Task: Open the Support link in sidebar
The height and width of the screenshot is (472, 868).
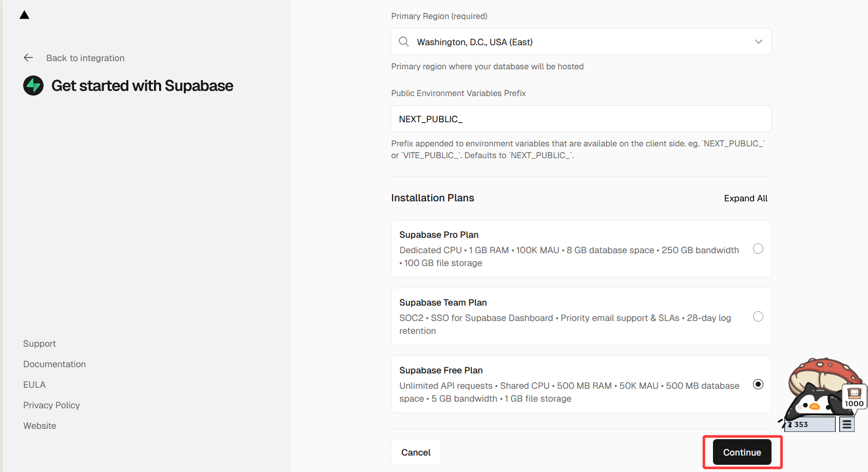Action: [x=40, y=344]
